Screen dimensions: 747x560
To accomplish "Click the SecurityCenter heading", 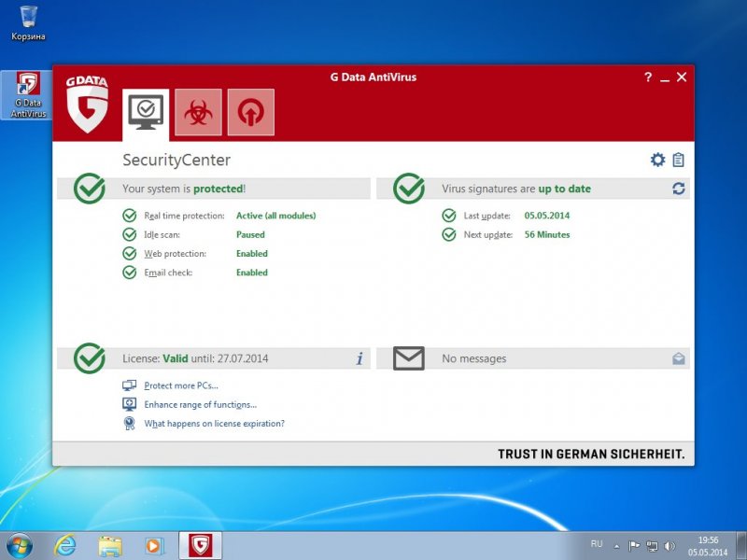I will (x=176, y=160).
